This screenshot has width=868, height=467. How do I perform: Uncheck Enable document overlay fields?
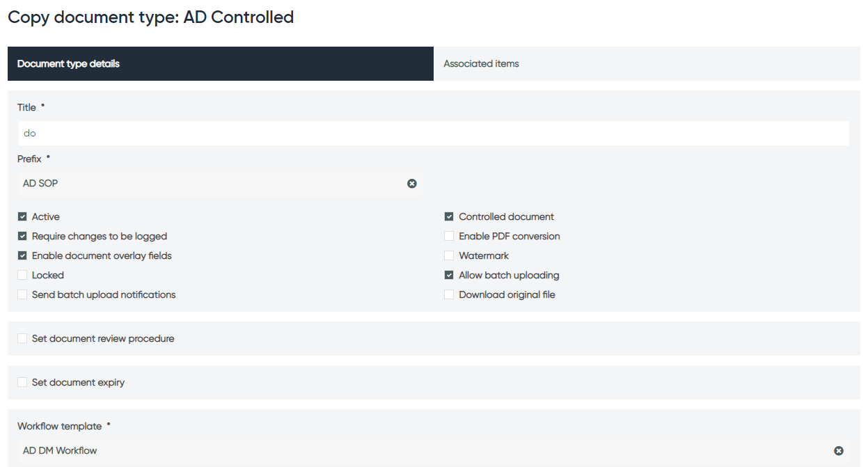pyautogui.click(x=22, y=255)
